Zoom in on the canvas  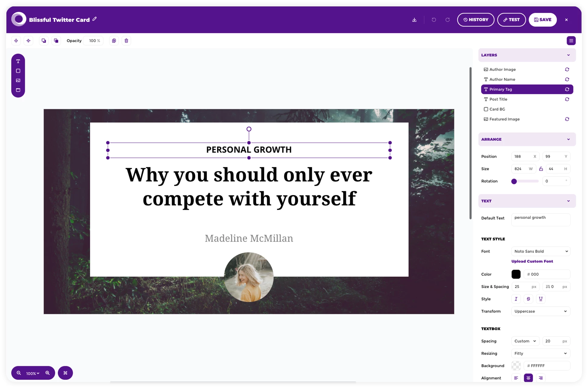click(x=48, y=373)
